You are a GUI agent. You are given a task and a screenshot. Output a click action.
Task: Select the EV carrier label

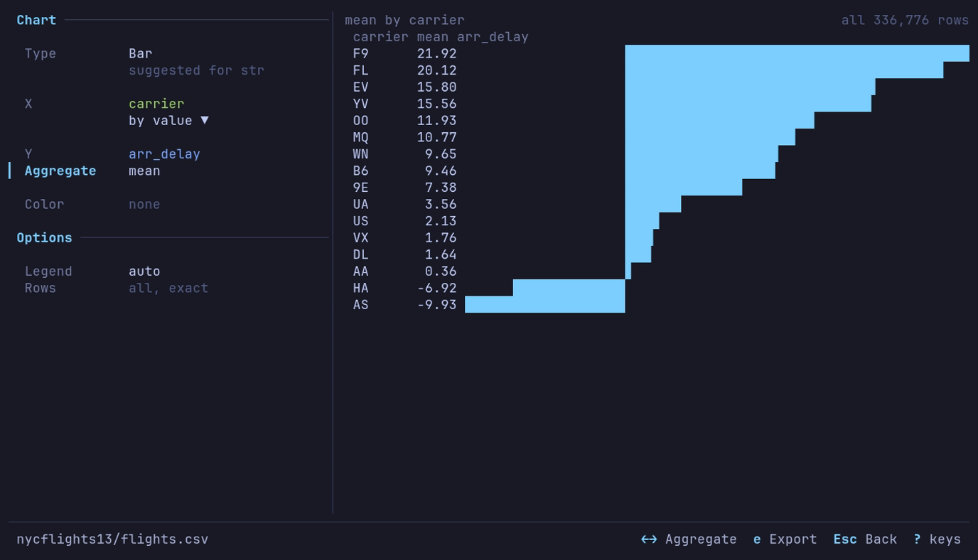pos(361,87)
